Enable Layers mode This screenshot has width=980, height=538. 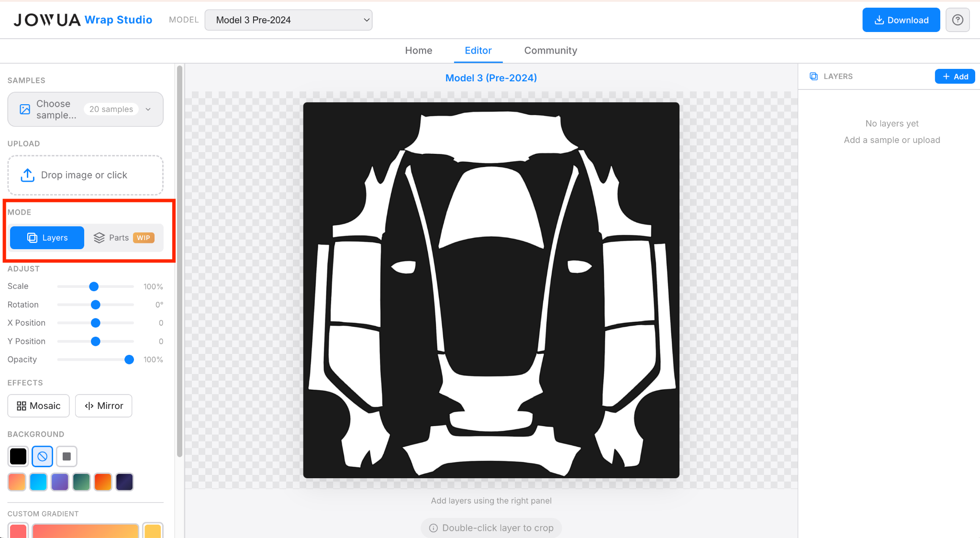point(46,238)
